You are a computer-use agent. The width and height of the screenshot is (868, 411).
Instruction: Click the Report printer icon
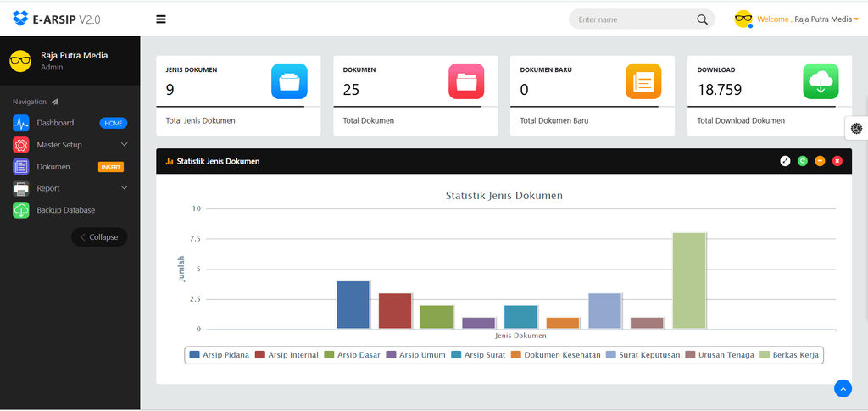coord(21,188)
